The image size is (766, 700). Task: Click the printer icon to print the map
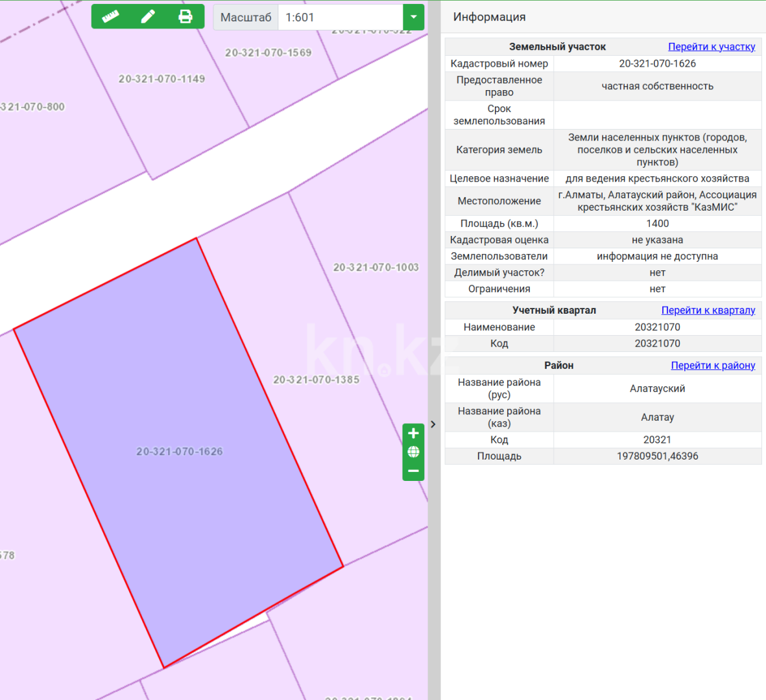click(186, 16)
